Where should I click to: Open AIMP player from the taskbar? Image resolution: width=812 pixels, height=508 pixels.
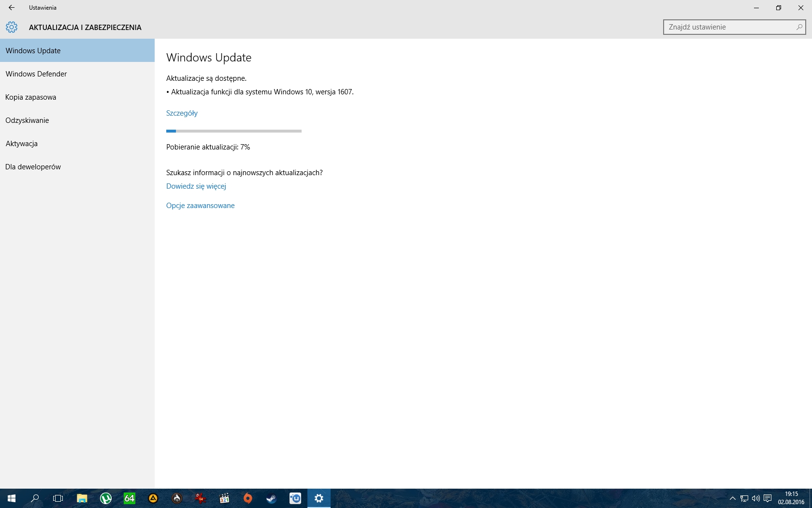tap(153, 498)
